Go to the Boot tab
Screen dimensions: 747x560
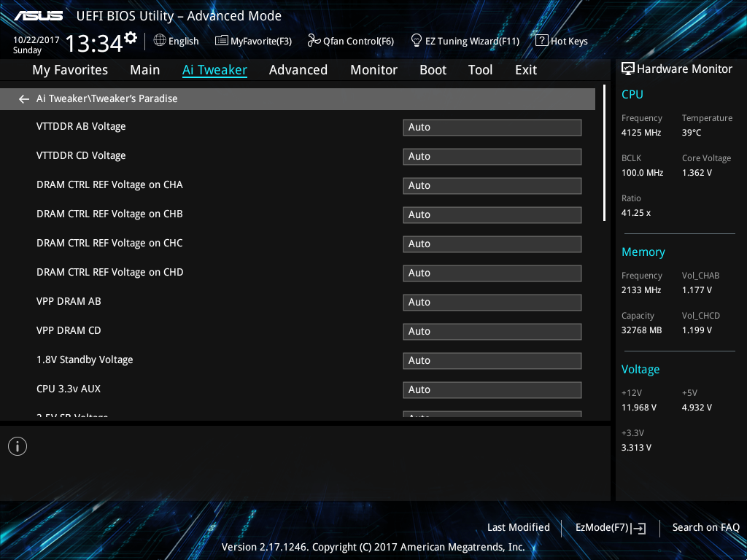433,70
